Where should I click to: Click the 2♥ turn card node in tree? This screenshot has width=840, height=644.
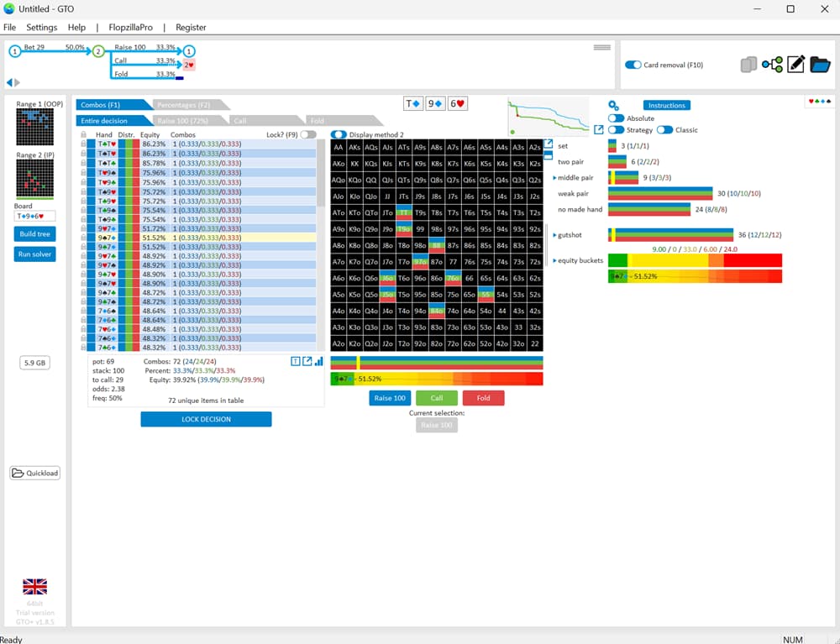[189, 65]
